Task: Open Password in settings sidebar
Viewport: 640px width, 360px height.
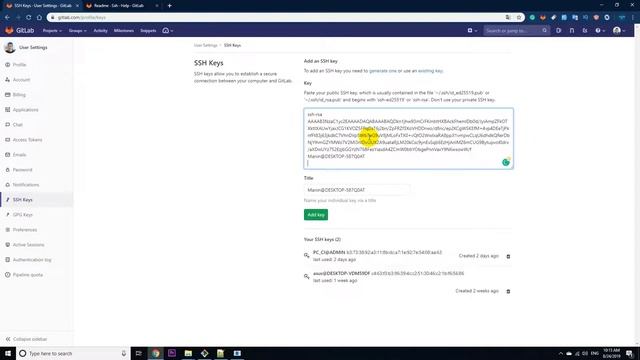Action: [x=22, y=170]
